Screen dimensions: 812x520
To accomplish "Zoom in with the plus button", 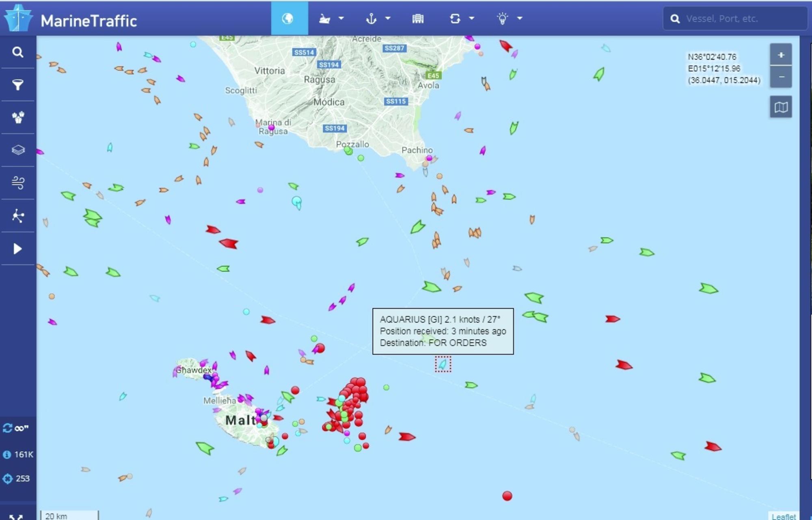I will pos(781,54).
